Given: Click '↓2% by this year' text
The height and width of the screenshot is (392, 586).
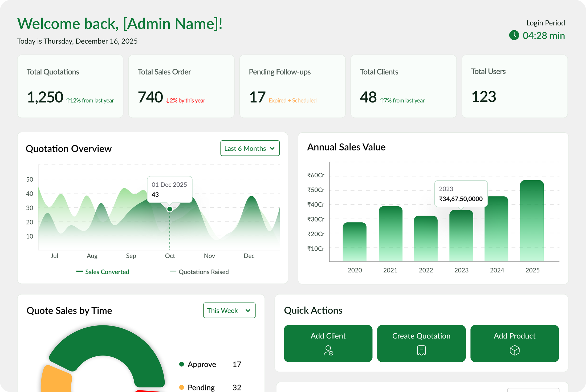Looking at the screenshot, I should pos(186,100).
